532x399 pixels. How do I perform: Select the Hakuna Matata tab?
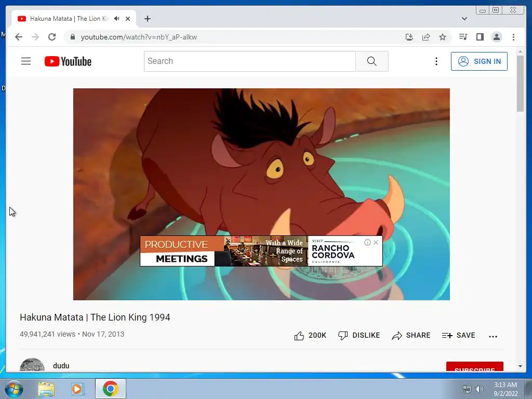[74, 19]
